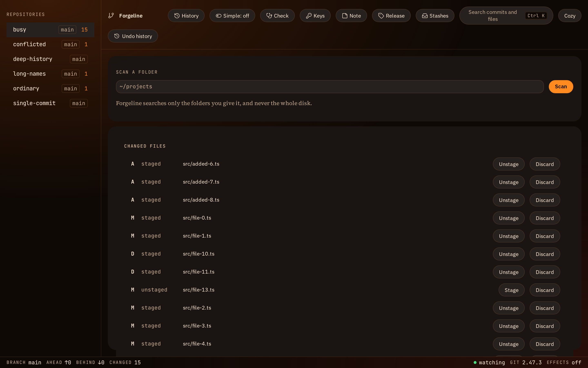Viewport: 588px width, 368px height.
Task: Discard src/file-0.ts
Action: [545, 218]
